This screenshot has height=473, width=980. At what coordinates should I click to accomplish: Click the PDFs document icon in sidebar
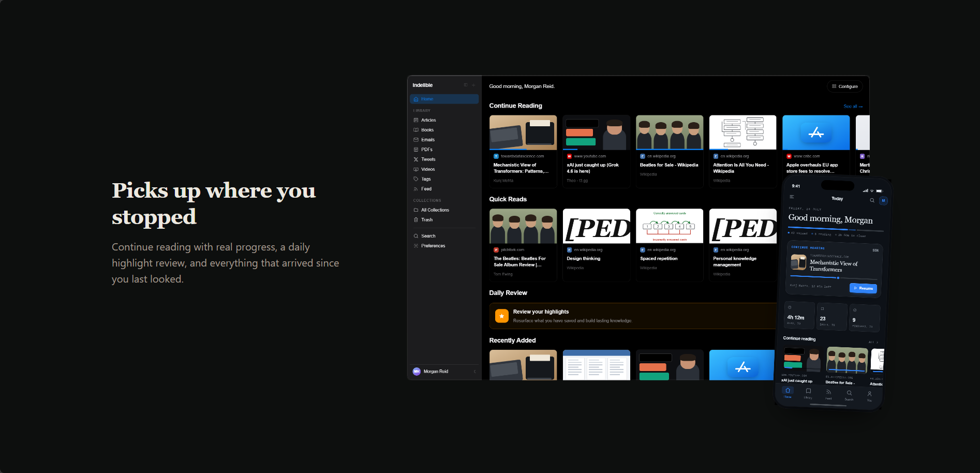click(x=416, y=150)
